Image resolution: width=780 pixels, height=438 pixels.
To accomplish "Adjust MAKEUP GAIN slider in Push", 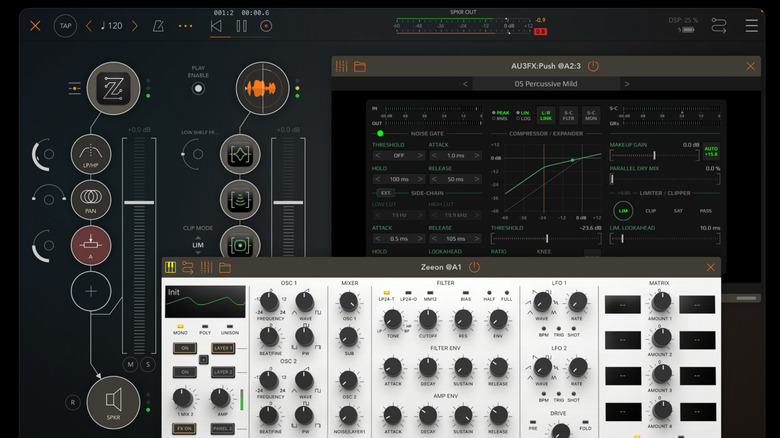I will (655, 156).
